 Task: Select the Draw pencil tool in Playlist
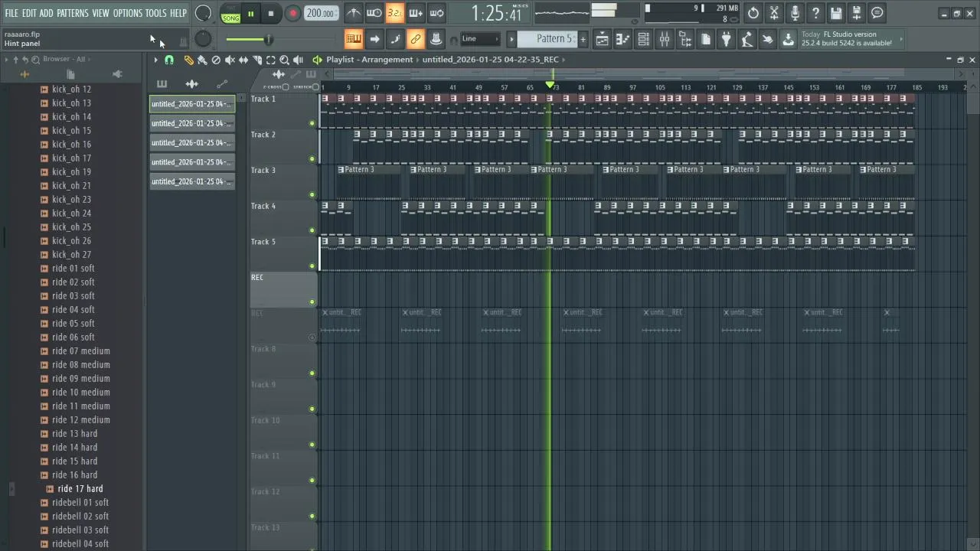coord(188,60)
